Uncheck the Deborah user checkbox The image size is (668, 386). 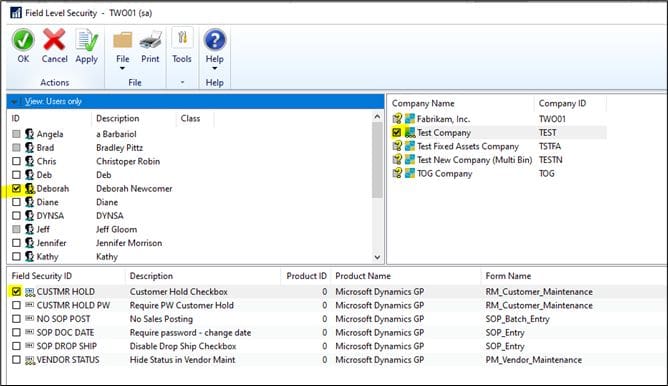point(16,188)
